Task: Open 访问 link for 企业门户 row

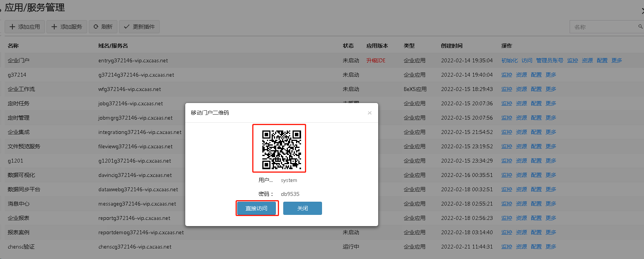Action: click(x=527, y=60)
